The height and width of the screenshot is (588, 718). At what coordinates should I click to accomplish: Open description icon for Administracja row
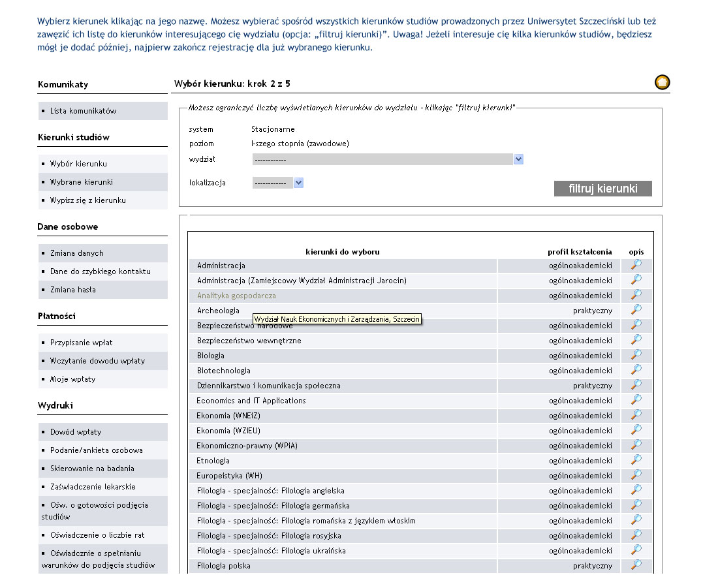coord(636,265)
